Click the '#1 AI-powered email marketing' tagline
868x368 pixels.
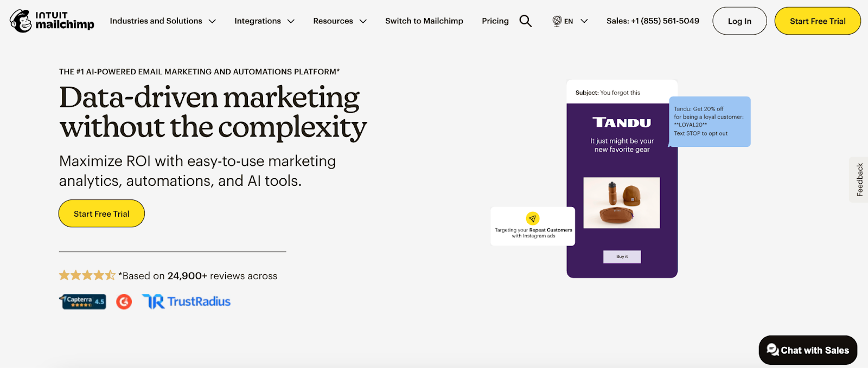coord(199,72)
